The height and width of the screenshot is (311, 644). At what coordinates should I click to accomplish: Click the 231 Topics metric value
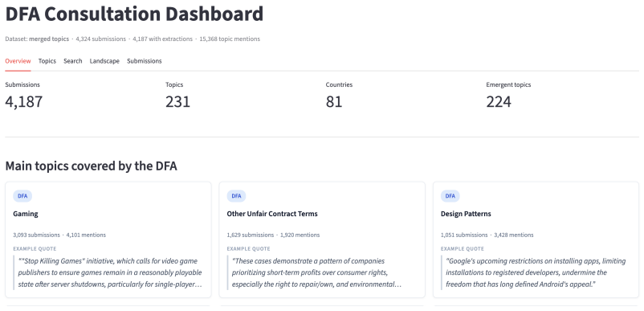pyautogui.click(x=177, y=101)
